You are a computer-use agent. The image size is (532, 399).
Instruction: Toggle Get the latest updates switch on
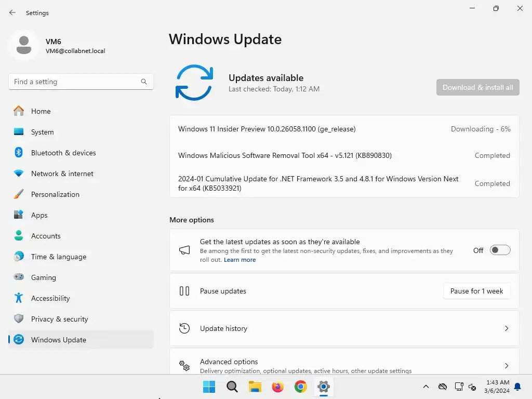pyautogui.click(x=500, y=250)
